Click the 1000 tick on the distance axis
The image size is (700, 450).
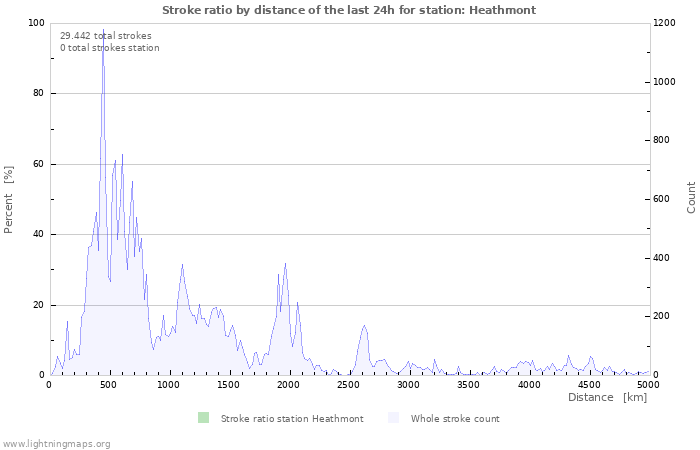169,384
